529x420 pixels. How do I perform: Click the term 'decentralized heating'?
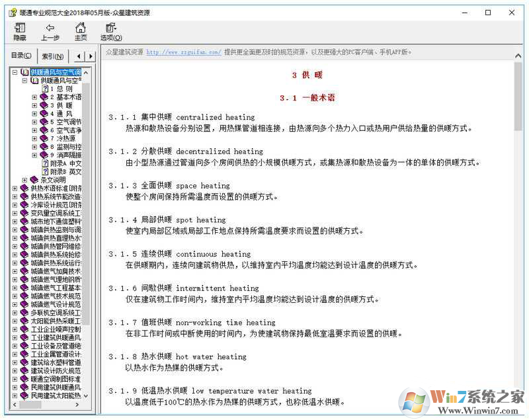pyautogui.click(x=220, y=151)
